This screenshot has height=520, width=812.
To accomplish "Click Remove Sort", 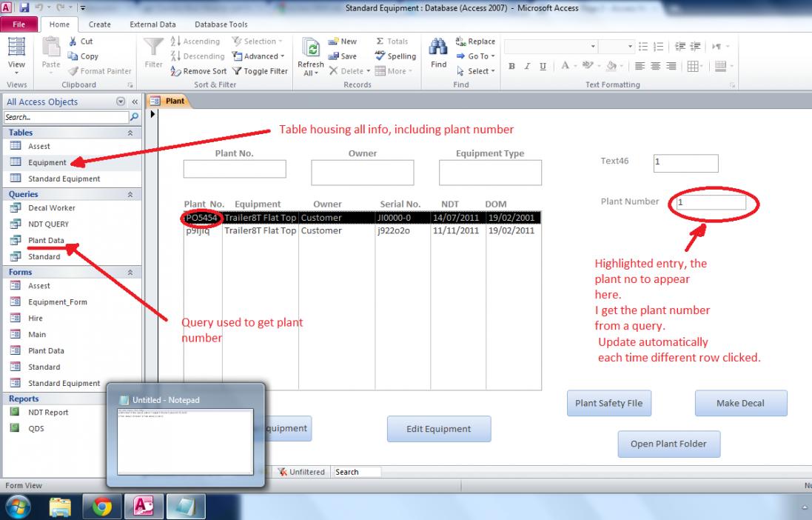I will [198, 71].
